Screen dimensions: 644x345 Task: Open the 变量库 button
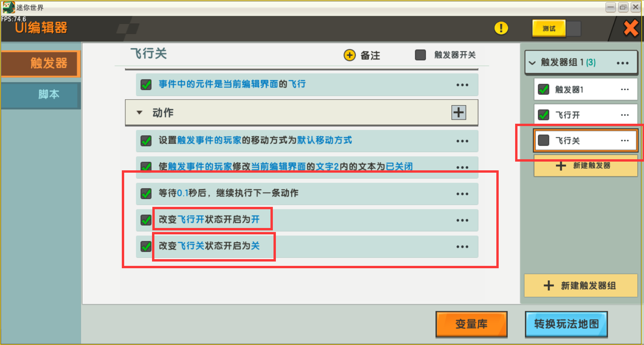[471, 324]
